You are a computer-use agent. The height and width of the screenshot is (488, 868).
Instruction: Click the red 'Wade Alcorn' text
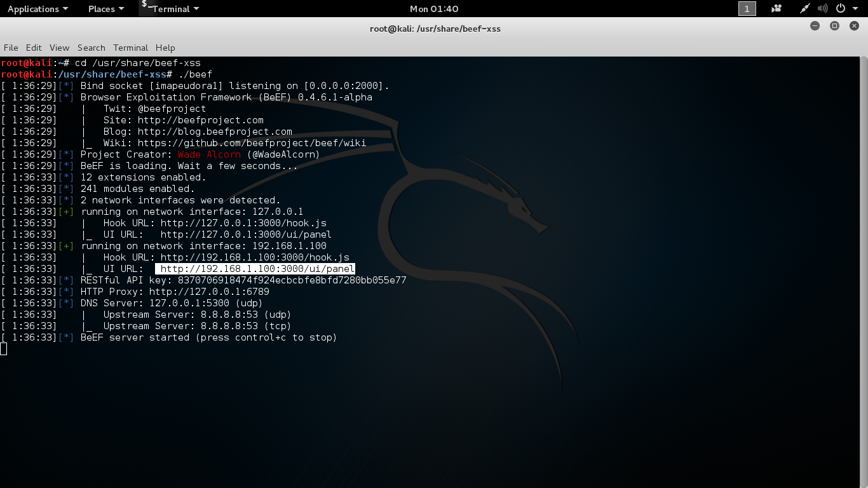click(x=209, y=154)
